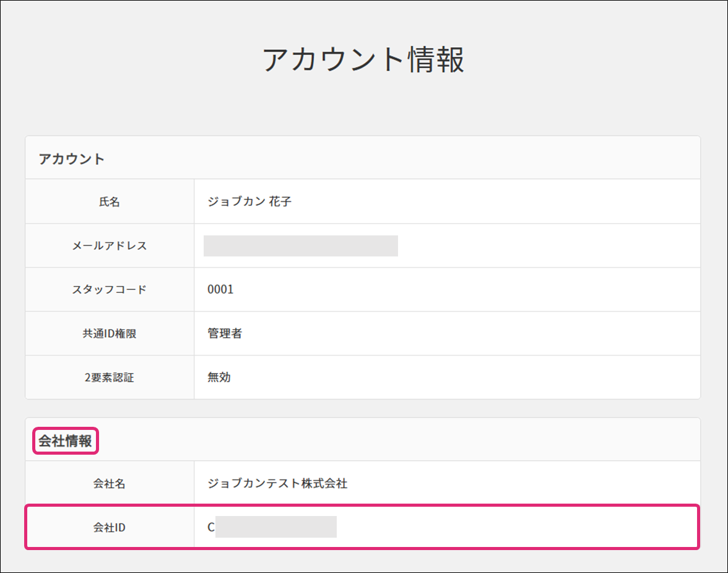Screen dimensions: 728x573
Task: Click the 会社ID field label
Action: (x=110, y=528)
